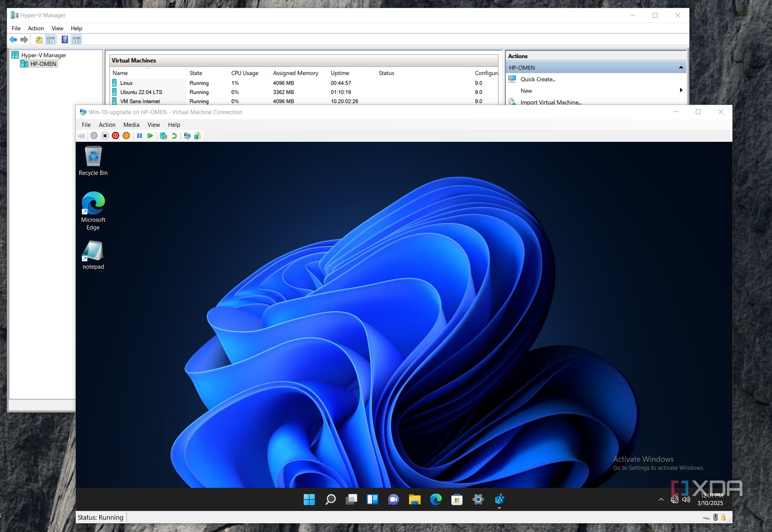
Task: Select Import Virtual Machine action
Action: pyautogui.click(x=551, y=102)
